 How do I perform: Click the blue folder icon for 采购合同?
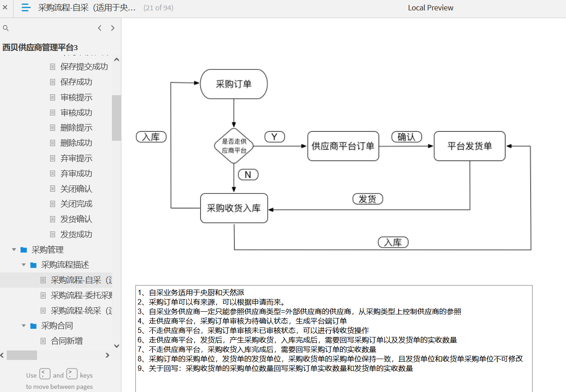tap(33, 326)
